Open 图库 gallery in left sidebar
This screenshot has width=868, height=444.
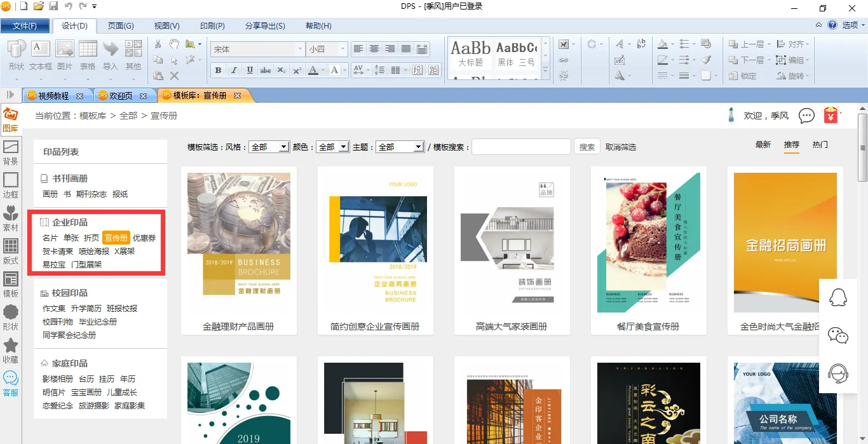pyautogui.click(x=10, y=120)
